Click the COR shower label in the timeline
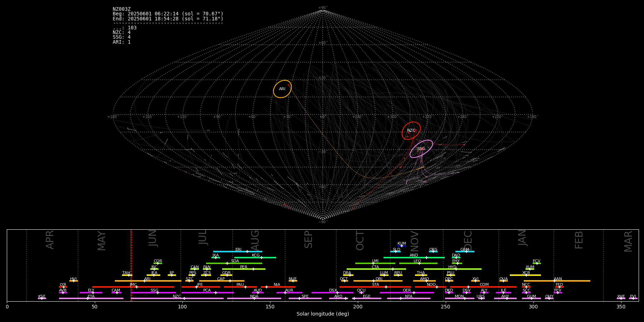 [158, 261]
